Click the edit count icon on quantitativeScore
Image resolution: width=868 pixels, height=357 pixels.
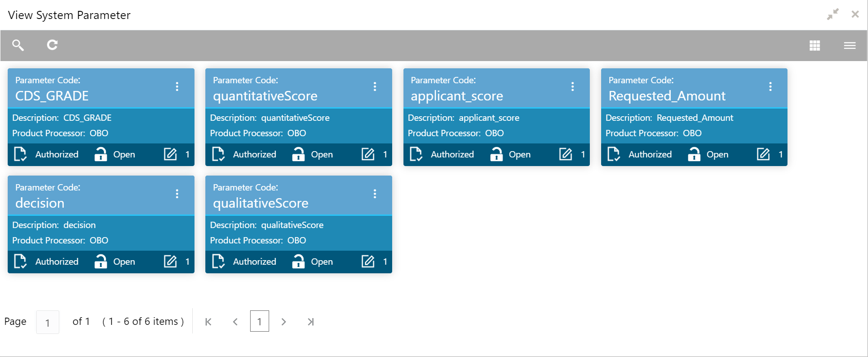(x=368, y=154)
